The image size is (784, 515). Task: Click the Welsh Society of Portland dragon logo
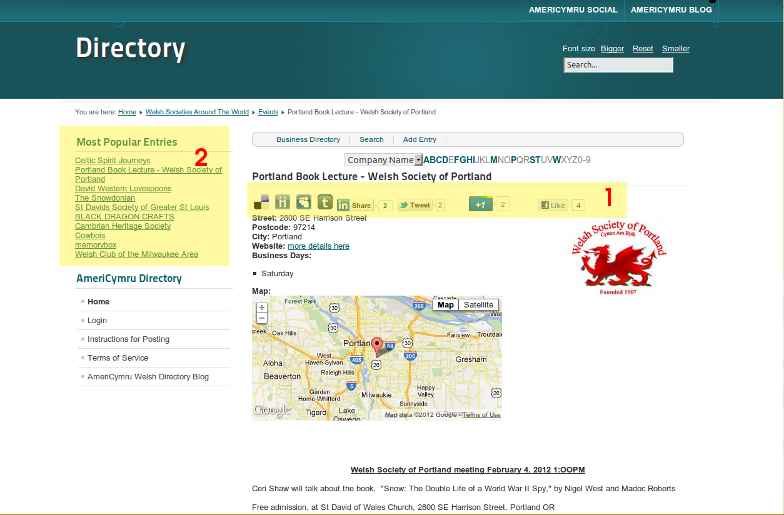(619, 257)
